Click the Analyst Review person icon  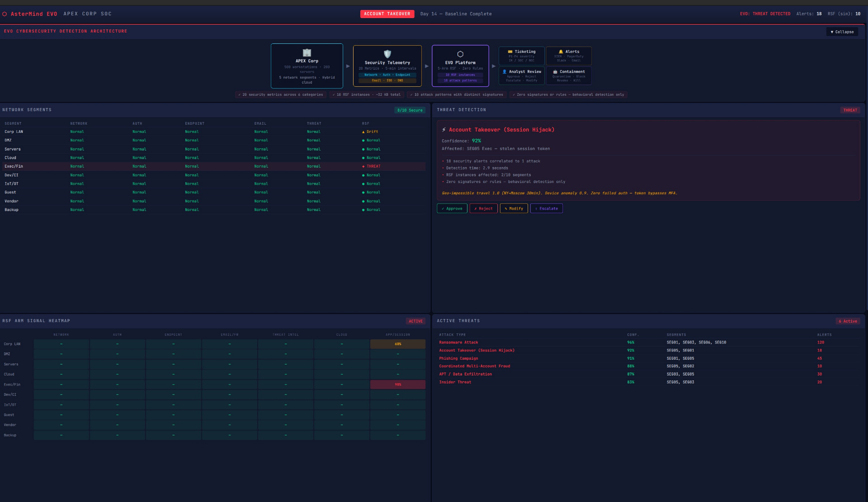click(x=505, y=71)
